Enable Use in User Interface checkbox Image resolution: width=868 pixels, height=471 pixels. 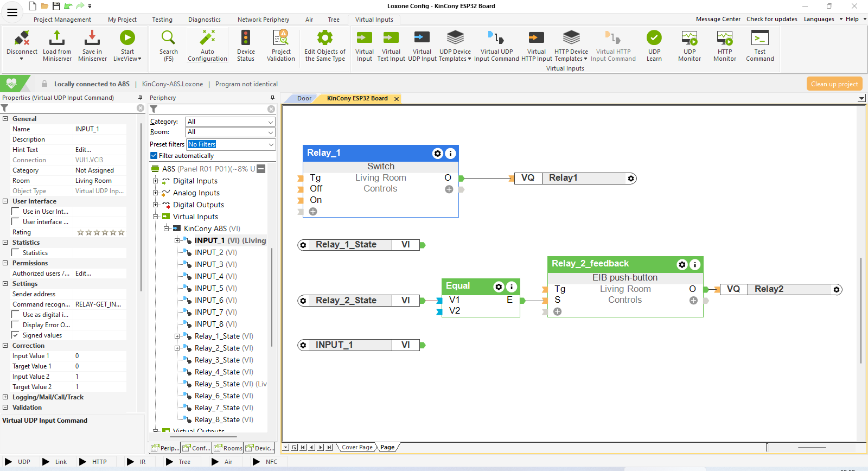tap(16, 212)
